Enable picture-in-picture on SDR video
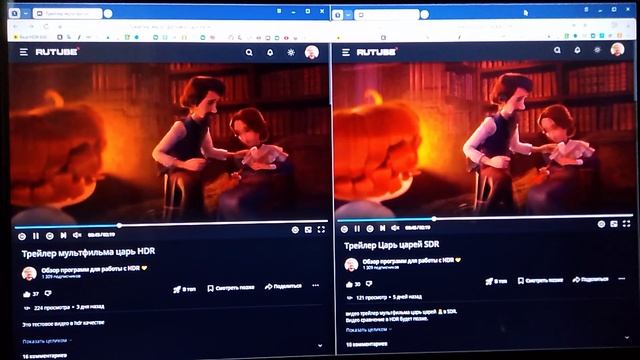This screenshot has height=360, width=640. [614, 224]
